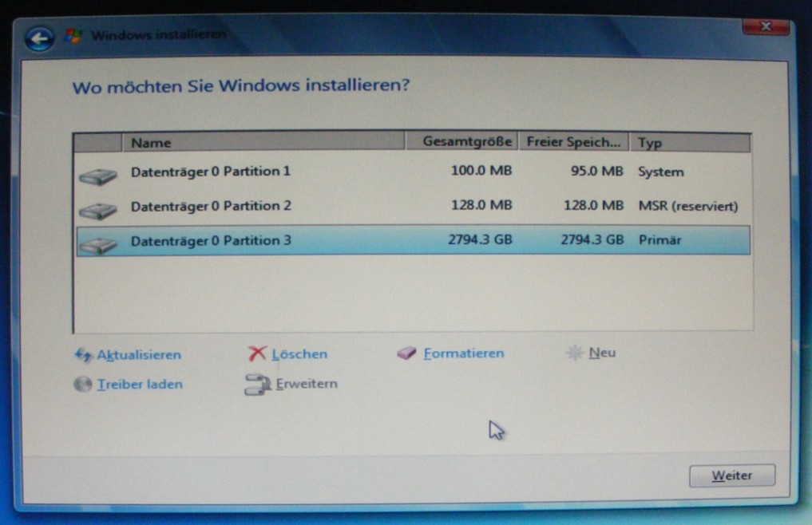The width and height of the screenshot is (812, 525).
Task: Click the Aktualisieren refresh arrows icon
Action: pos(83,355)
